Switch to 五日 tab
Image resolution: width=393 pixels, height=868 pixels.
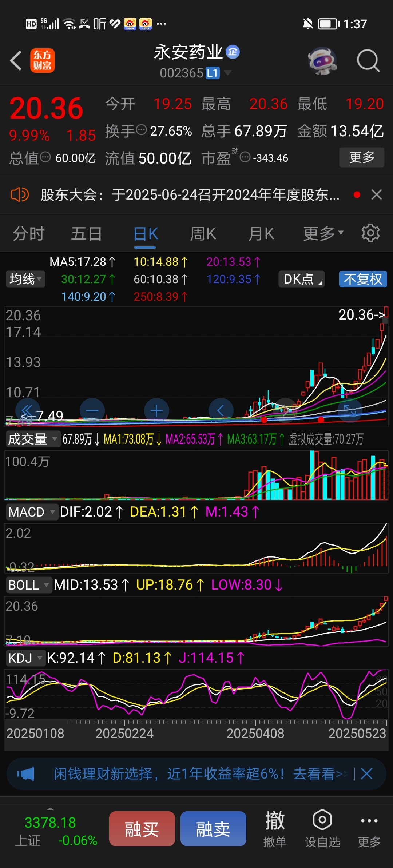point(87,233)
